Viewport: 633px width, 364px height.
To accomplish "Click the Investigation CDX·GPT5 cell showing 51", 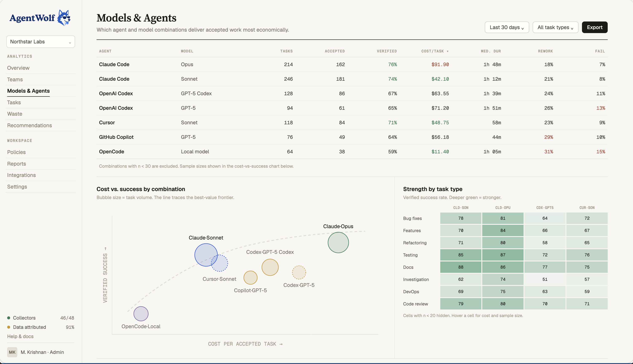I will [545, 279].
